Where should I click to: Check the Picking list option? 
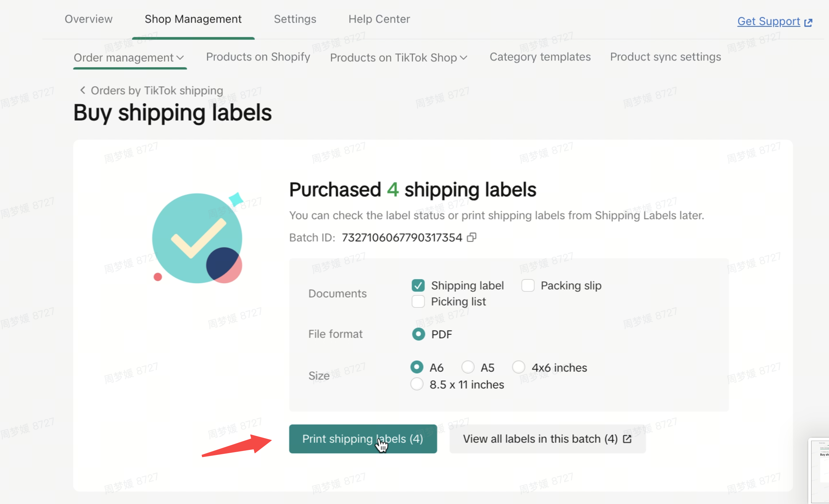[x=418, y=302]
